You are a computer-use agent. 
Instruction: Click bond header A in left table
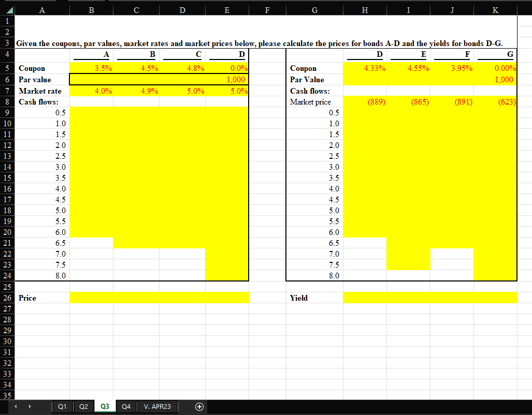(x=91, y=54)
